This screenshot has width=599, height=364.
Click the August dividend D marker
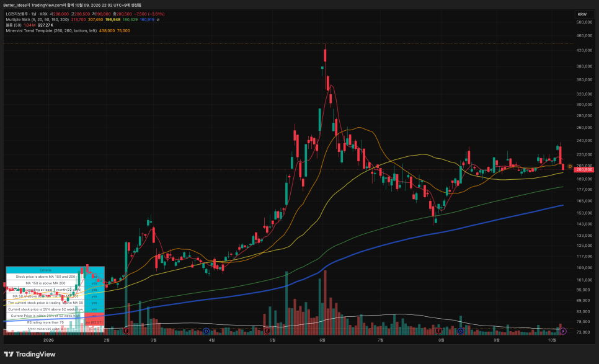tap(461, 331)
